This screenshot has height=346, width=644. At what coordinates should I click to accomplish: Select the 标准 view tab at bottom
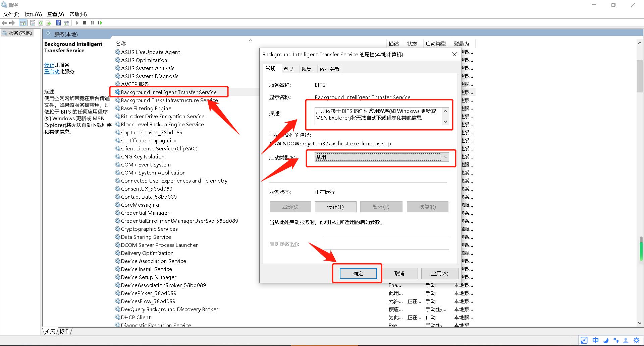click(x=65, y=331)
